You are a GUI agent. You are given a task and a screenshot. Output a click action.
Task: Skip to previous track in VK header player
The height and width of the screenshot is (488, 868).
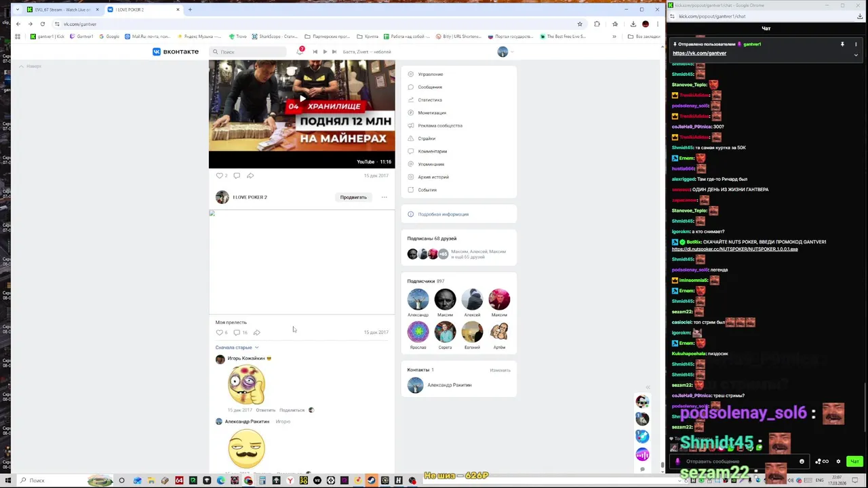[x=315, y=52]
